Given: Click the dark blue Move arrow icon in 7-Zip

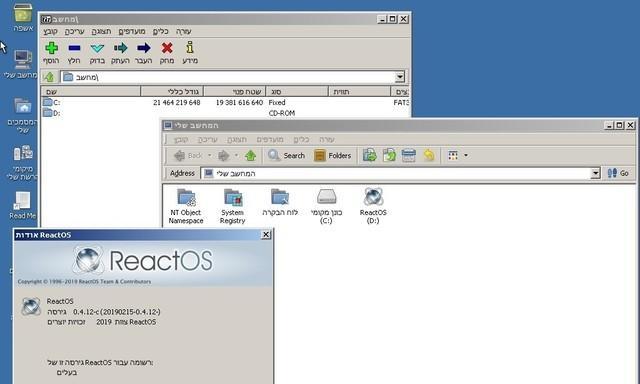Looking at the screenshot, I should point(144,48).
